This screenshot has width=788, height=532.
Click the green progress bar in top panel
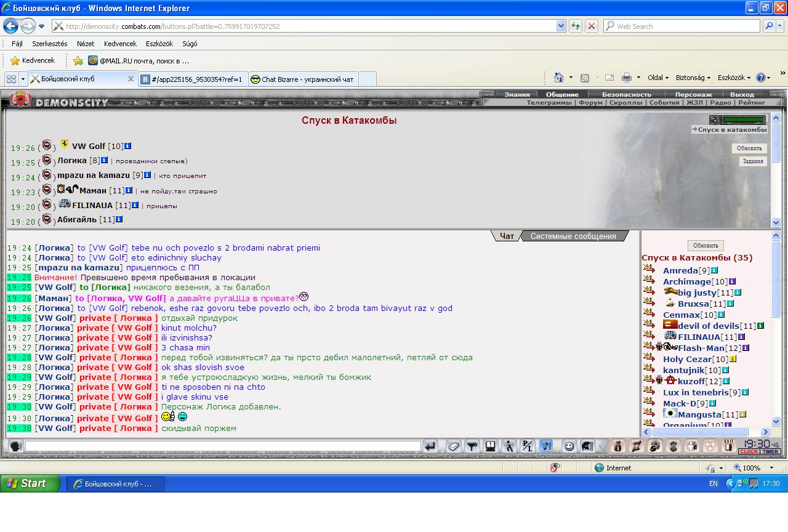744,120
